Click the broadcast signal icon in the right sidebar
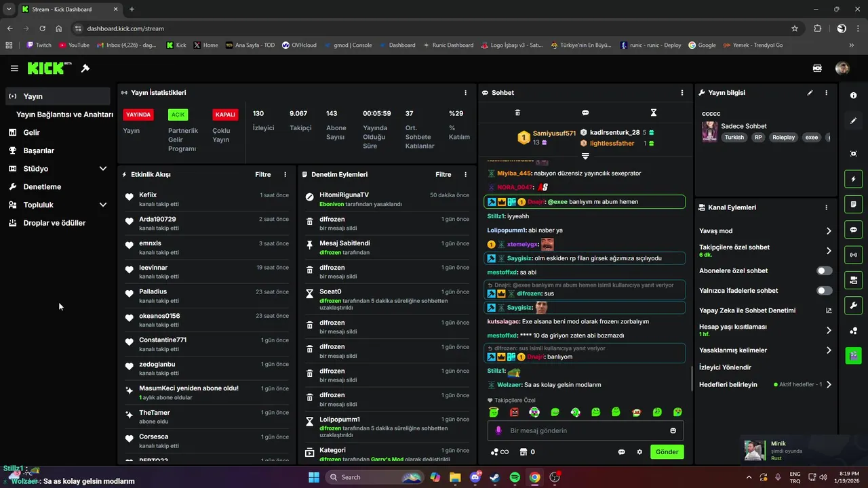Viewport: 868px width, 488px height. tap(853, 255)
